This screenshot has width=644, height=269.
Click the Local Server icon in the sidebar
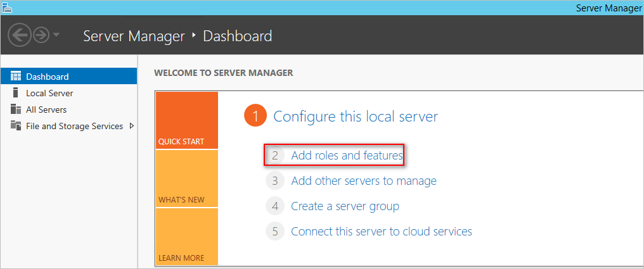(x=16, y=93)
